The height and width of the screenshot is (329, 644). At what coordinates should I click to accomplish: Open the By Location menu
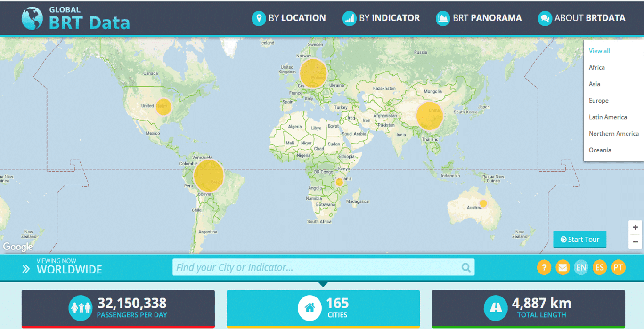(x=289, y=18)
